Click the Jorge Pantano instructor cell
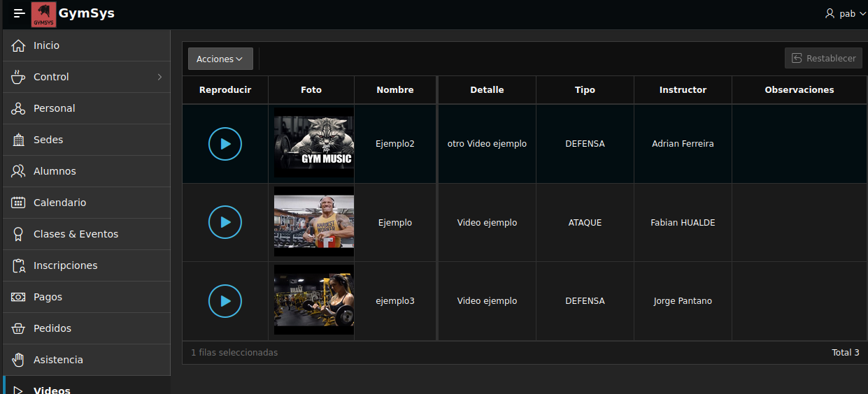The width and height of the screenshot is (868, 394). (683, 301)
